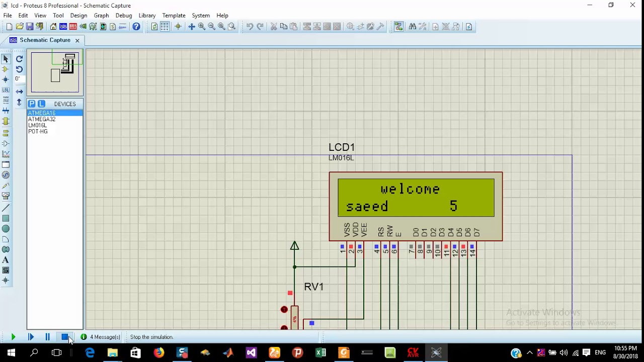Select the Selection mode arrow tool
The height and width of the screenshot is (362, 644).
coord(6,59)
